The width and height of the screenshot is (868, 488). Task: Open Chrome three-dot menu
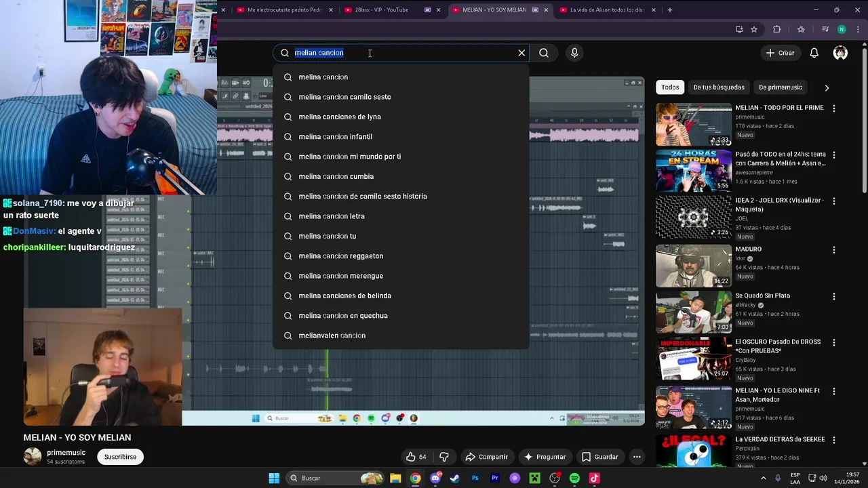point(858,29)
